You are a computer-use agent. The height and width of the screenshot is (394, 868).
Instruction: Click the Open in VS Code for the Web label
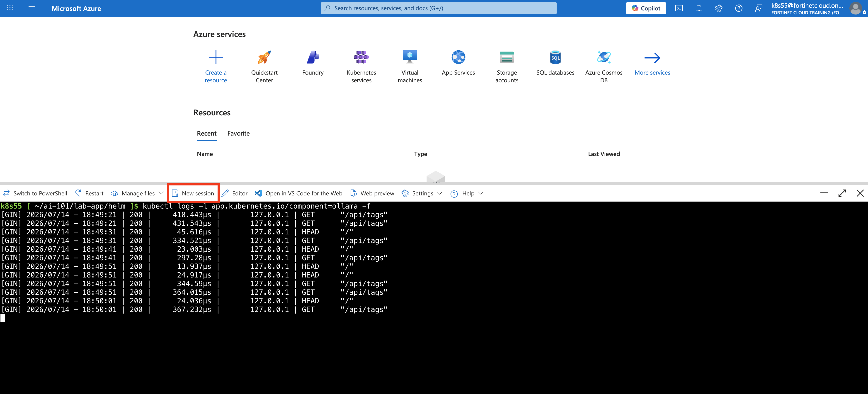pos(304,193)
